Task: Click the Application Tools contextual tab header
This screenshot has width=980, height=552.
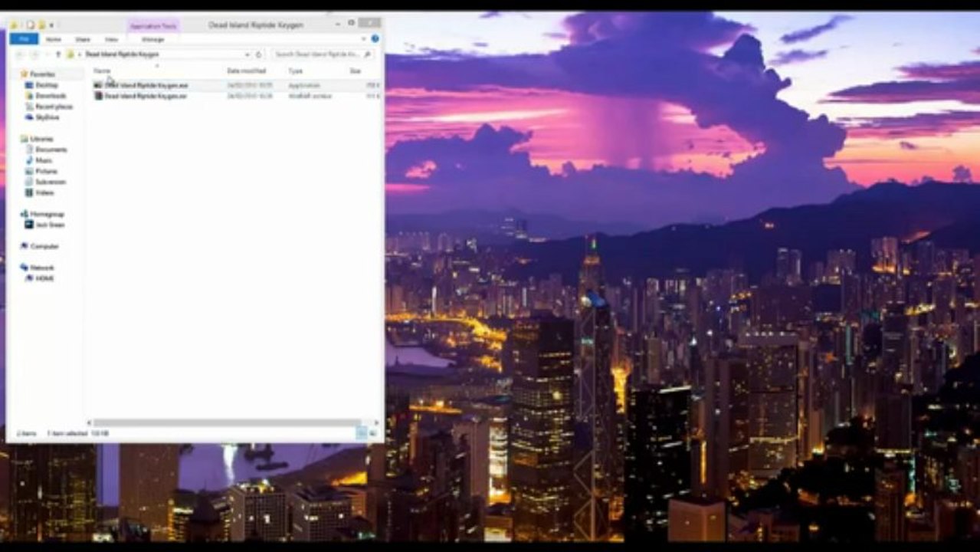Action: pos(153,25)
